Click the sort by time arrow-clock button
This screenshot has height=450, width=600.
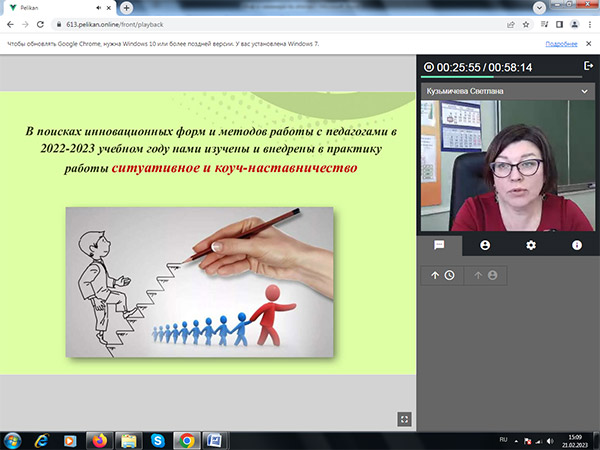pyautogui.click(x=442, y=275)
